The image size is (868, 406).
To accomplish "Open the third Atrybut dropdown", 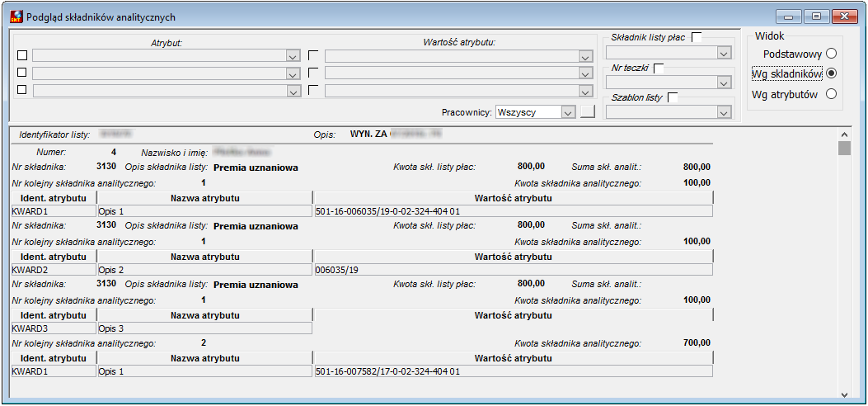I will tap(293, 91).
